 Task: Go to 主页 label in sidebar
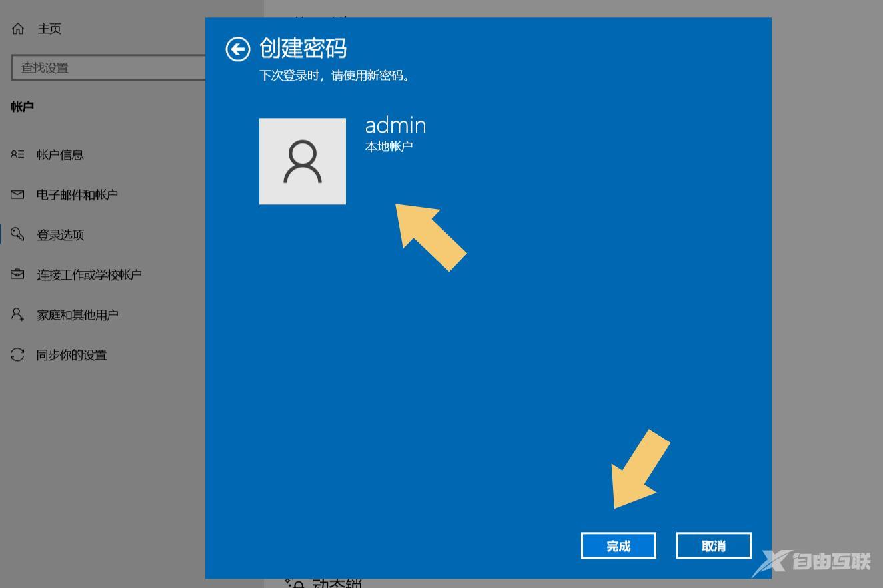pyautogui.click(x=49, y=29)
